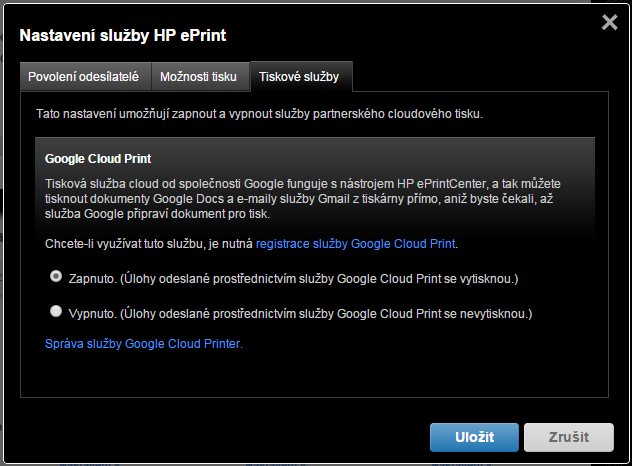Click the paragraph starting with Tisková služba cloud

pos(302,199)
